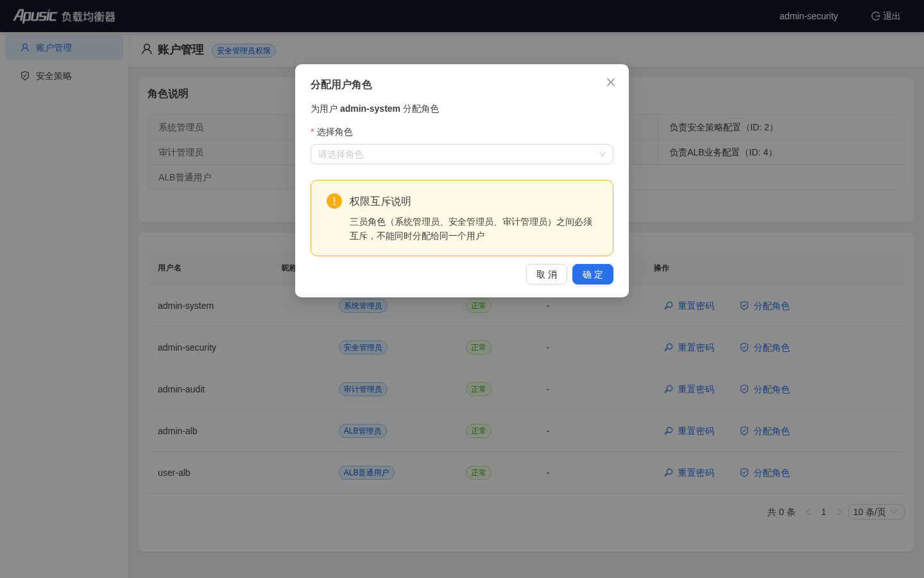The image size is (924, 578).
Task: Click the key icon in user-alb row
Action: pyautogui.click(x=669, y=473)
